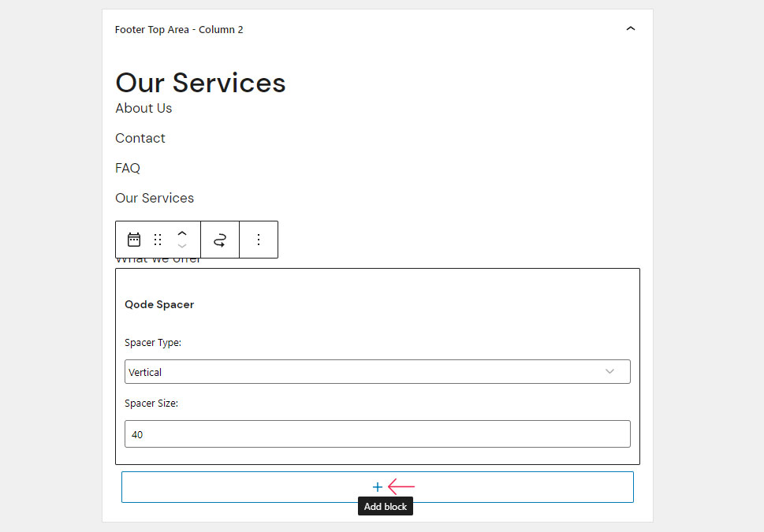Screen dimensions: 764x532
Task: Click the Contact menu item
Action: pos(140,139)
